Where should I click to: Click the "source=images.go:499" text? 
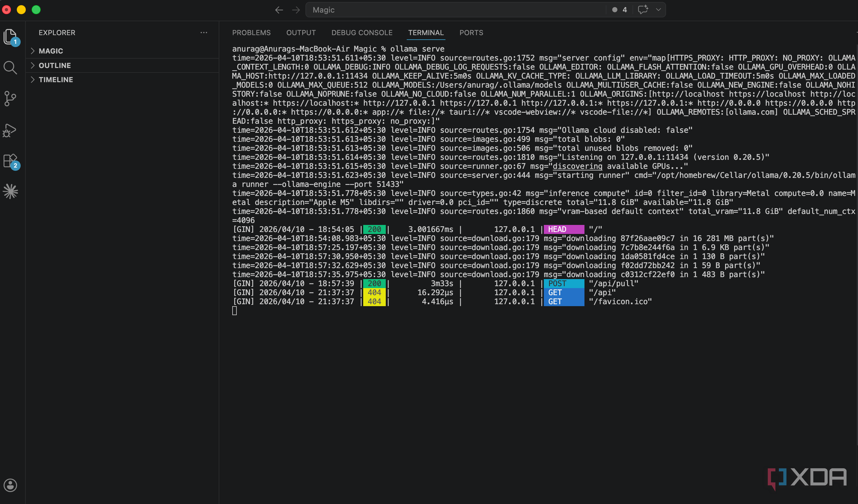(485, 140)
